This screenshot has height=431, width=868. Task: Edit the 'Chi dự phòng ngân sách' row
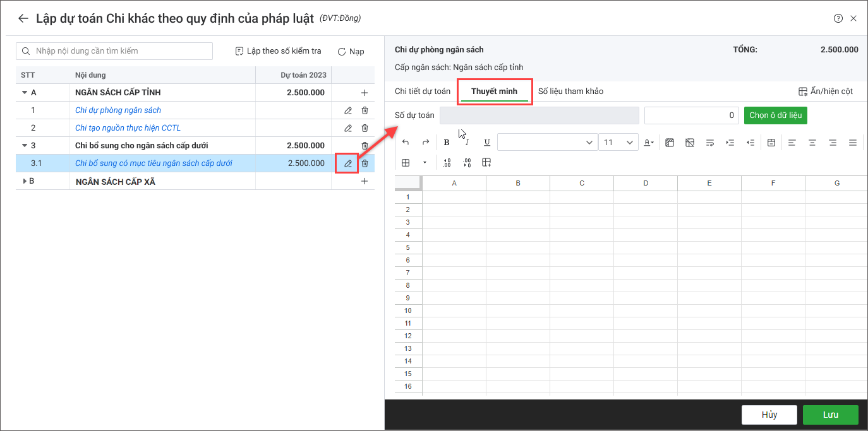coord(347,110)
